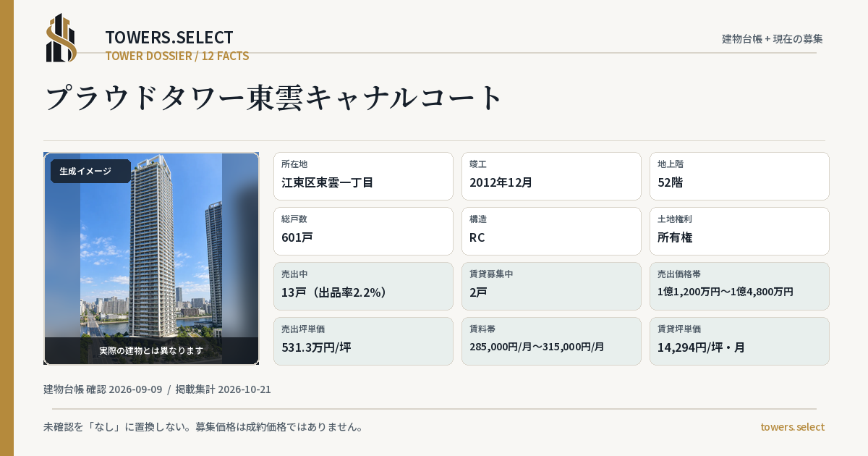868x456 pixels.
Task: Click the 売出坪単価 531.3万円/坪 card
Action: [363, 341]
